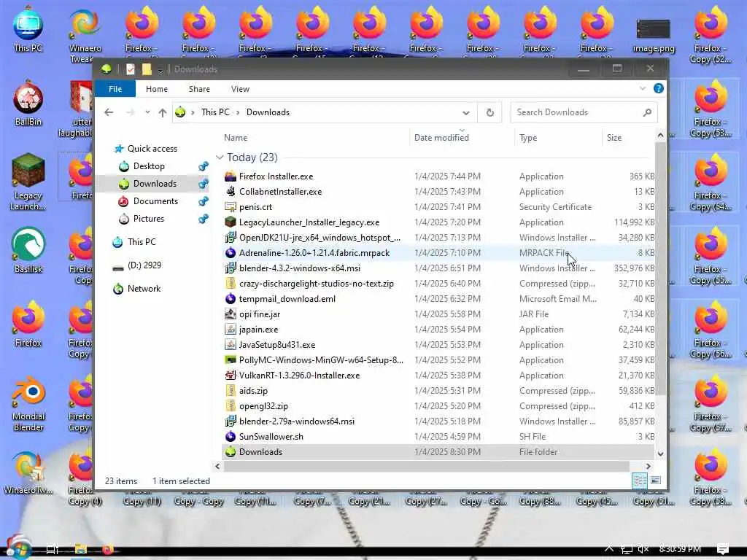Select the Adrenaline mrpack file icon

[231, 253]
